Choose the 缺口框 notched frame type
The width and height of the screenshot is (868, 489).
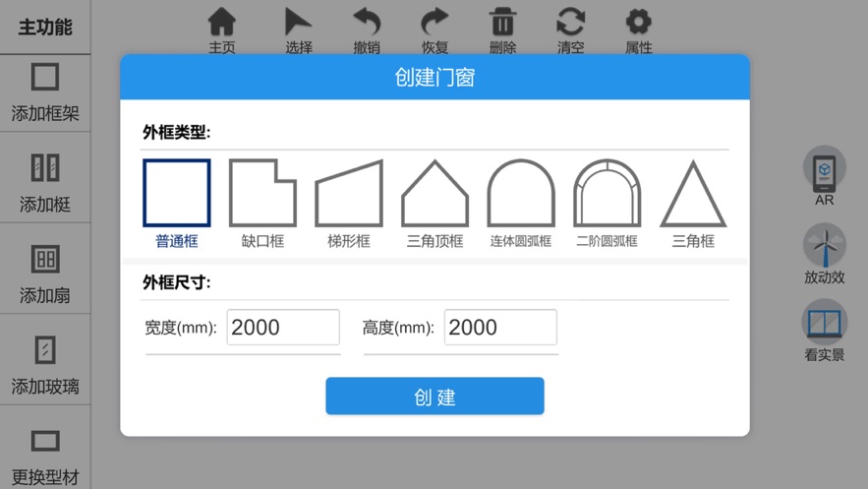pyautogui.click(x=262, y=204)
